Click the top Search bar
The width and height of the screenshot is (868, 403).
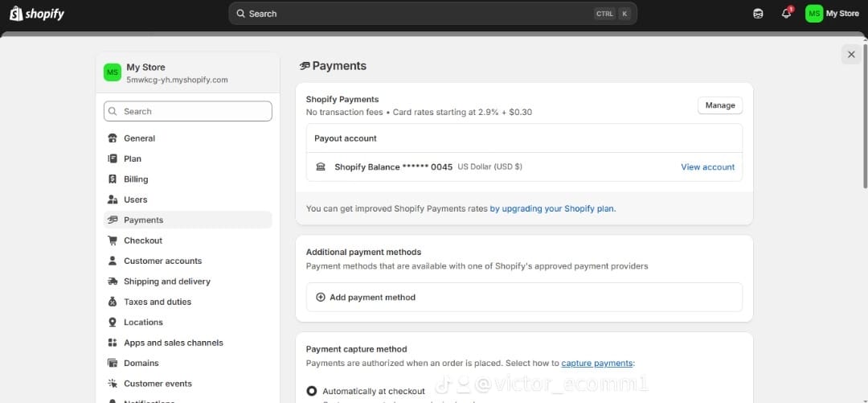click(433, 14)
